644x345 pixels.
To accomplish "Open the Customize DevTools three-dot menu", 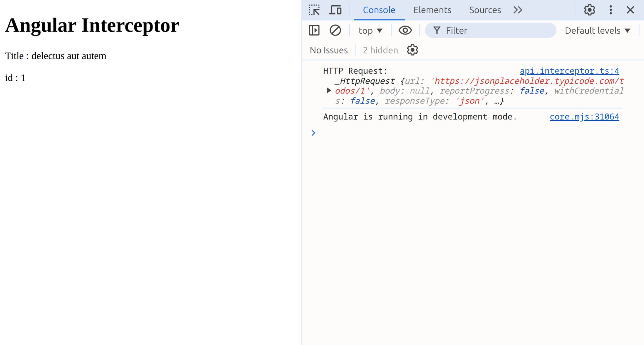I will pos(611,10).
